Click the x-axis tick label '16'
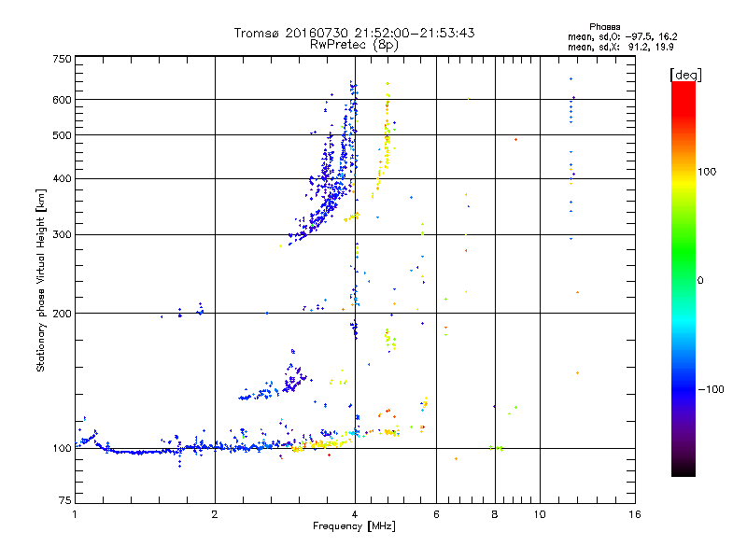This screenshot has height=560, width=747. pos(635,514)
